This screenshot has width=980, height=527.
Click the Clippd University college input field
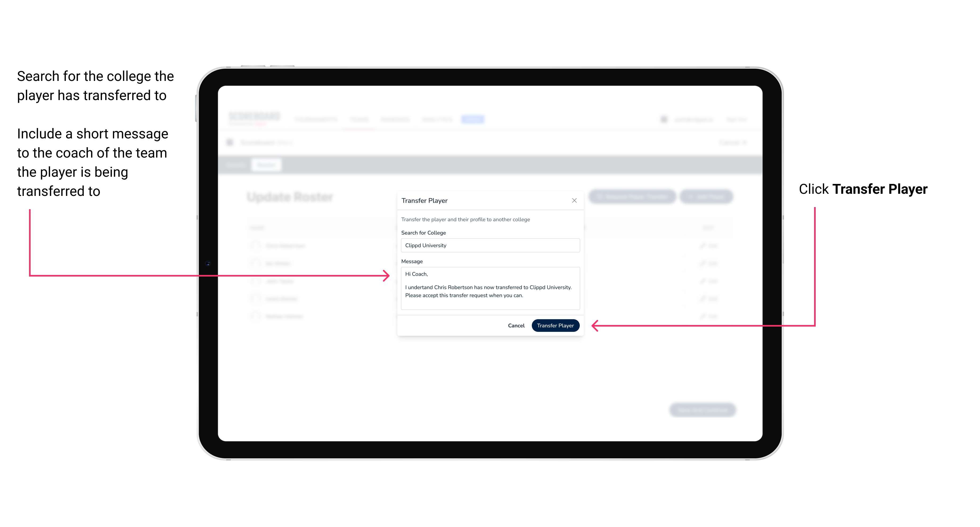(x=489, y=245)
